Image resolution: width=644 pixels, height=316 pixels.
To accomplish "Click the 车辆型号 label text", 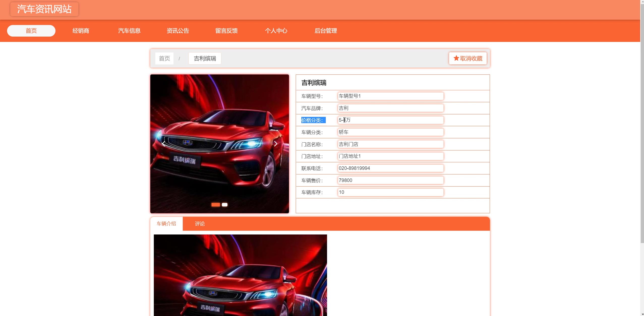I will (x=312, y=96).
